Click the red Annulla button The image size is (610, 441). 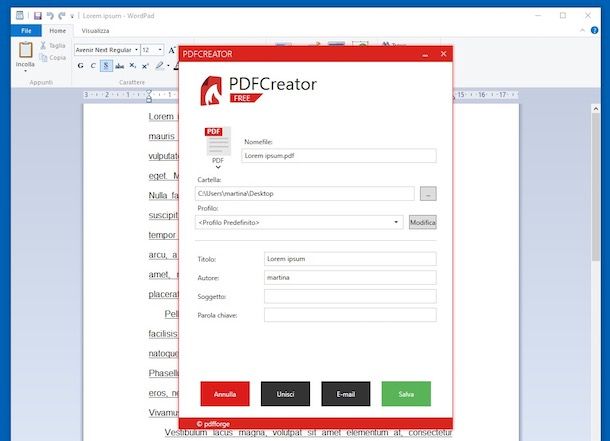225,394
